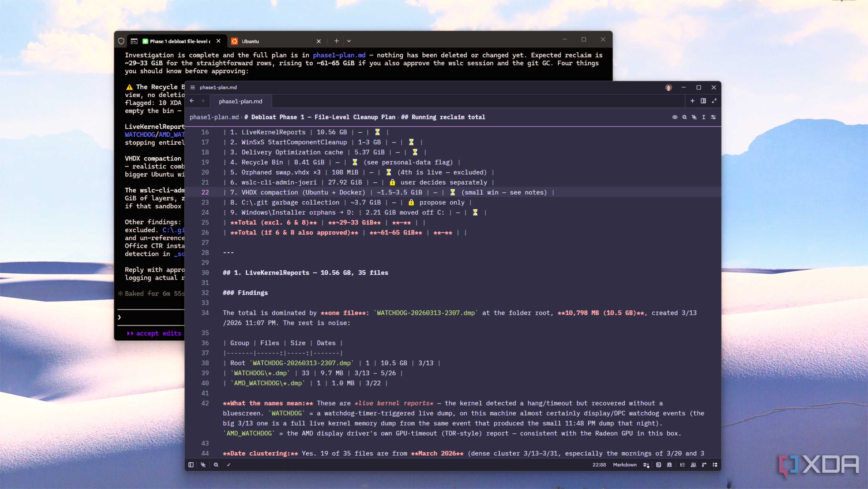Click 'WATCHDOG-20260313-2307.dmp' on line 34
Screen dimensions: 868x489
[x=426, y=313]
